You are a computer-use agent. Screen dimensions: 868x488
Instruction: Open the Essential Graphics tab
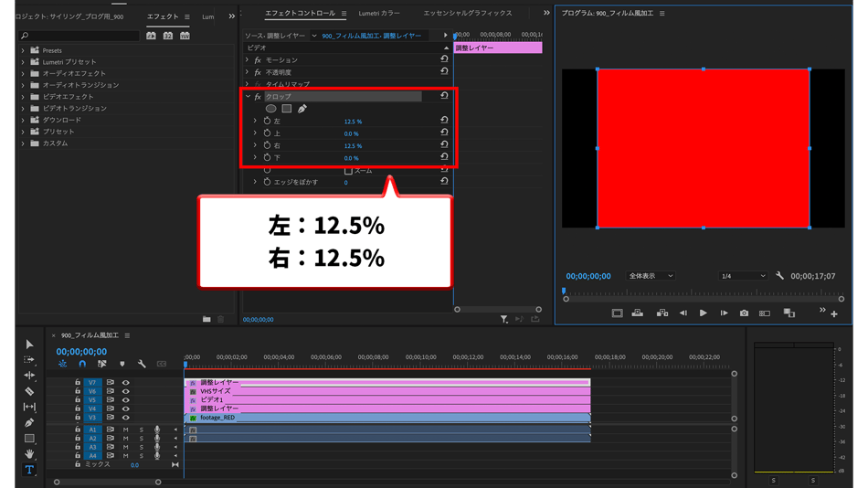coord(467,14)
